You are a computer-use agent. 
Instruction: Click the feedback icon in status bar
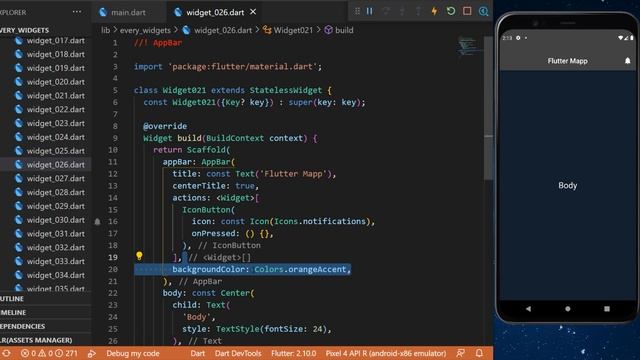[460, 353]
